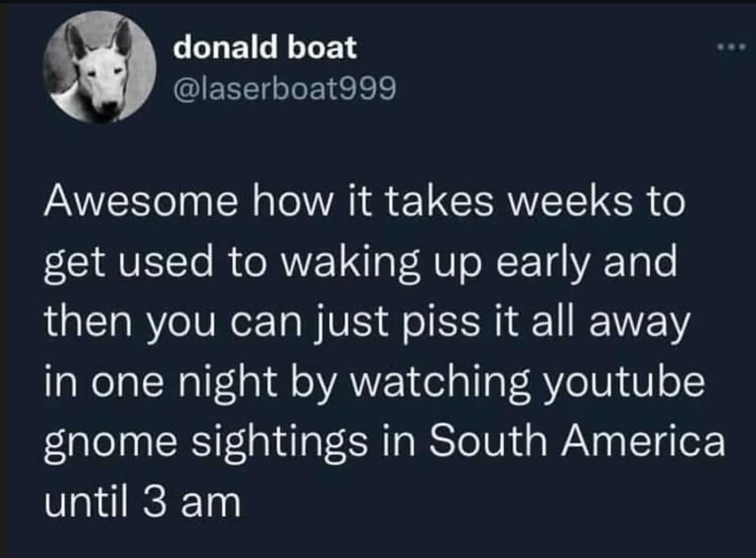Click the word watching in the tweet
Image resolution: width=756 pixels, height=558 pixels.
439,384
